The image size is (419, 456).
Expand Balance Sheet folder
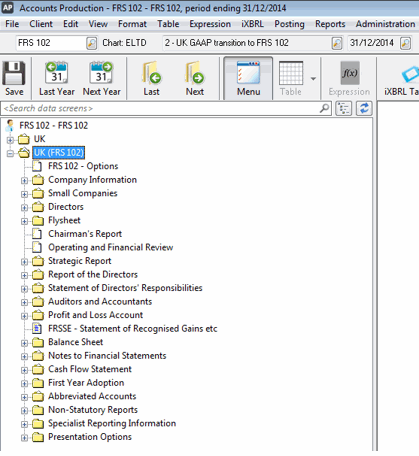coord(24,343)
